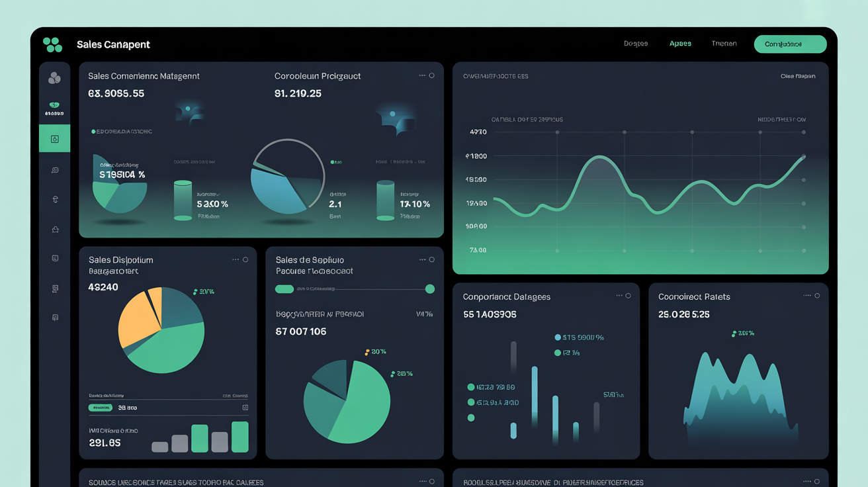Toggle the circle on Coonoireot Patets card

point(817,296)
